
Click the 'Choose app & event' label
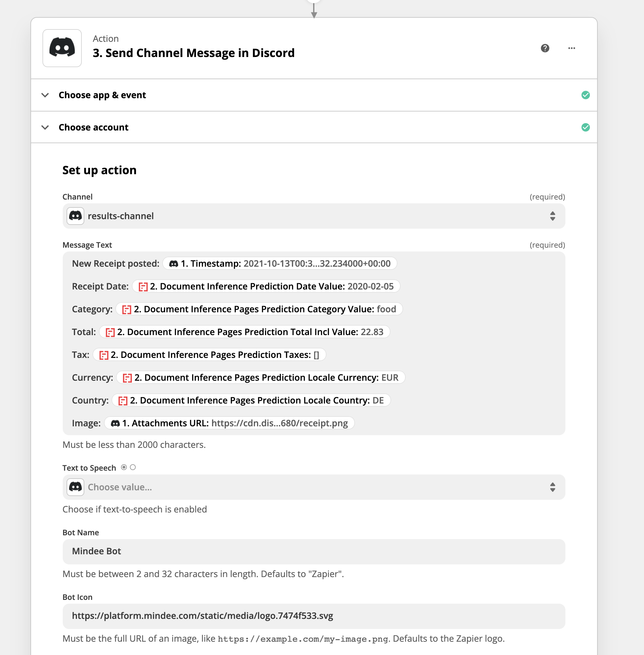102,95
